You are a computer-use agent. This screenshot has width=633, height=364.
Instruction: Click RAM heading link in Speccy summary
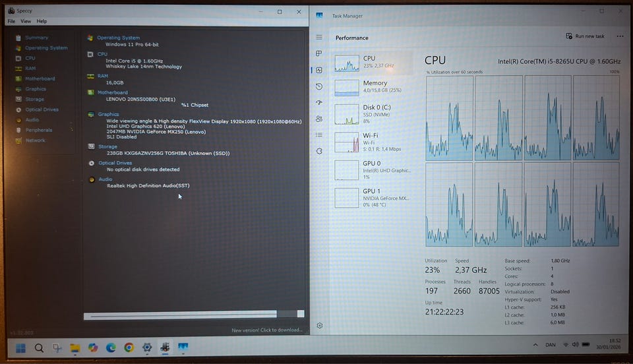click(103, 76)
